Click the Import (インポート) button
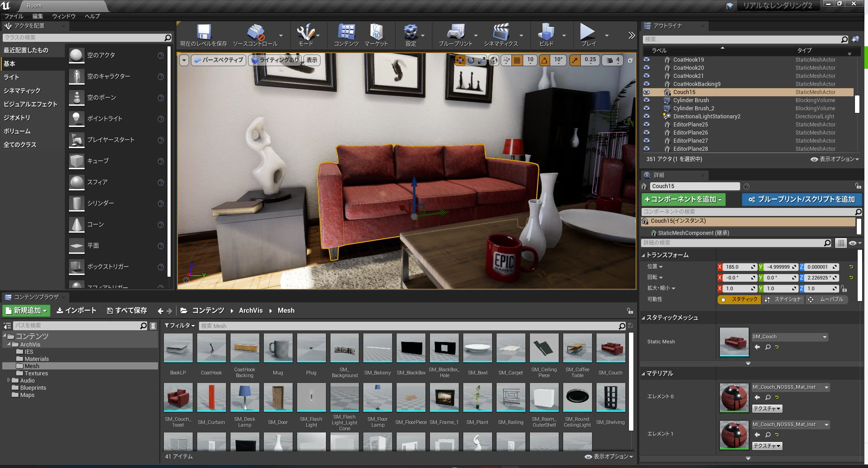The image size is (868, 468). coord(77,311)
